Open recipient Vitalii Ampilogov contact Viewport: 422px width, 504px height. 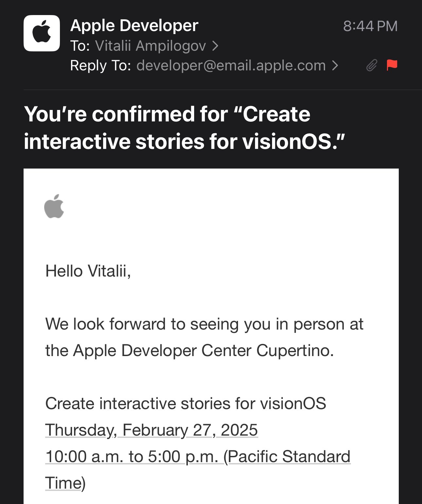click(151, 46)
